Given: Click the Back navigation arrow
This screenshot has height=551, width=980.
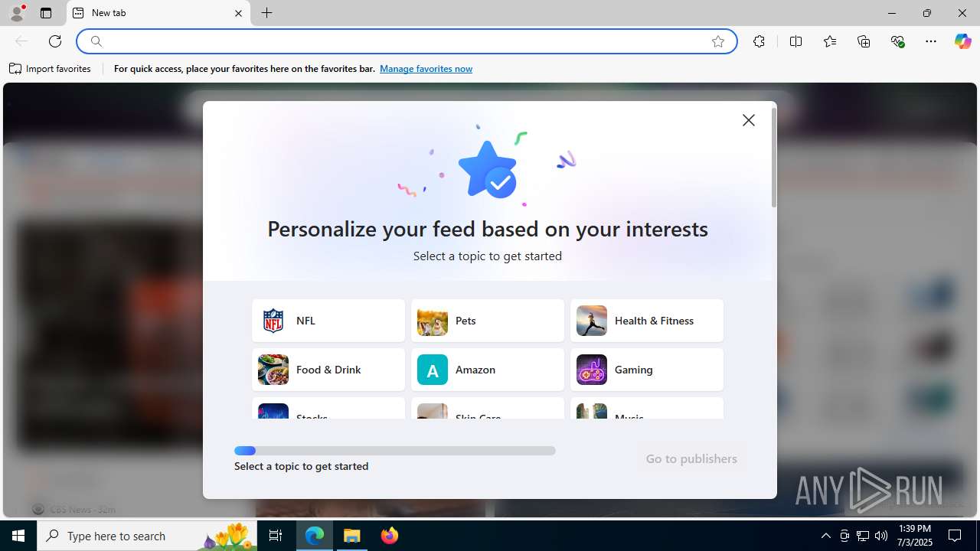Looking at the screenshot, I should [21, 41].
